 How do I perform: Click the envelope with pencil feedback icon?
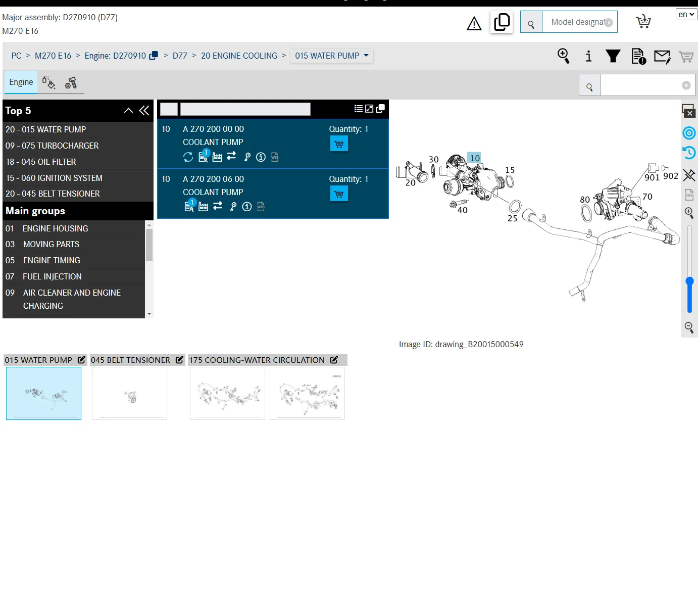pyautogui.click(x=662, y=56)
